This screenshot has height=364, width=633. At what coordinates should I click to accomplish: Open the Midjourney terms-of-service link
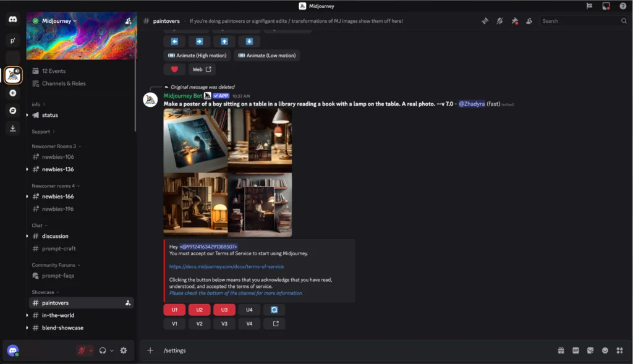pos(226,267)
